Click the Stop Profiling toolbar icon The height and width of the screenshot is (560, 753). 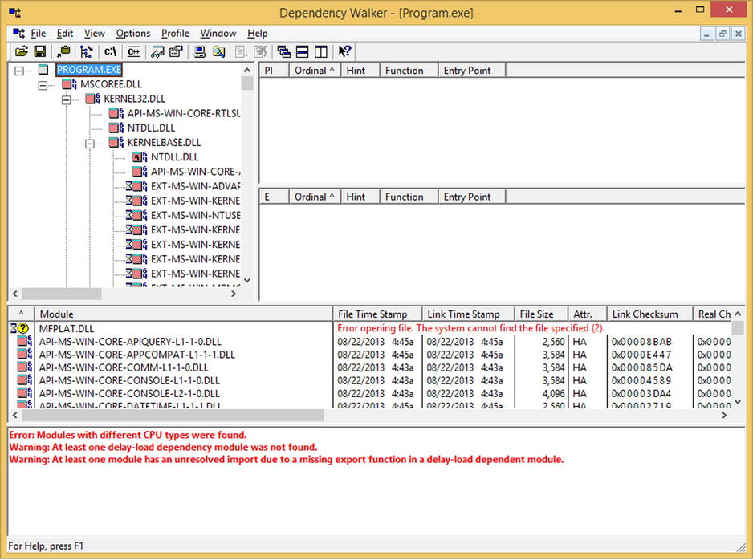(x=260, y=51)
